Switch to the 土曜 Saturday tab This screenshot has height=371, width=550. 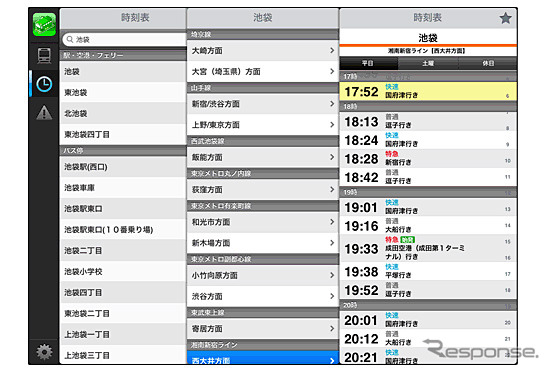coord(428,63)
